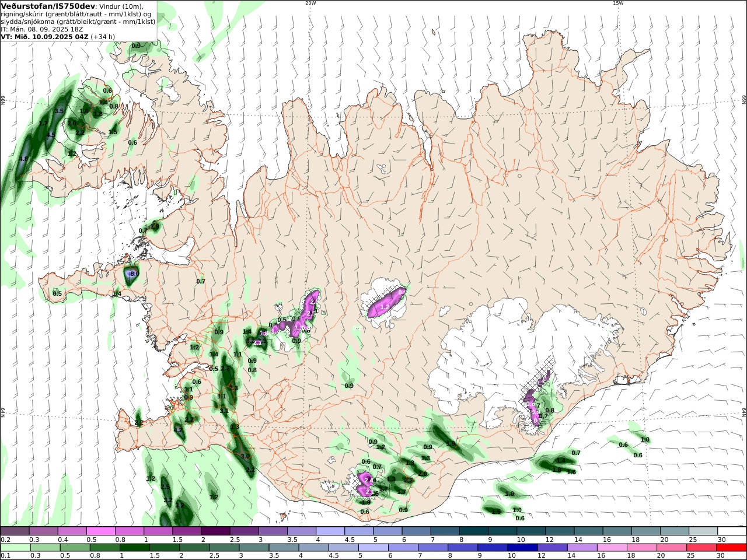Click the '3.0' rain value on the map
747x560 pixels.
tap(245, 456)
